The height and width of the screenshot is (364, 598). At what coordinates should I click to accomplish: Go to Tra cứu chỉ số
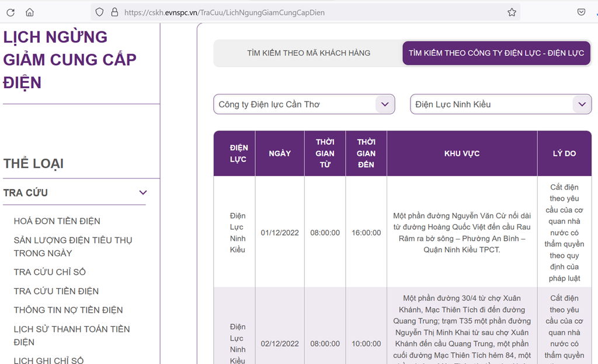coord(50,272)
